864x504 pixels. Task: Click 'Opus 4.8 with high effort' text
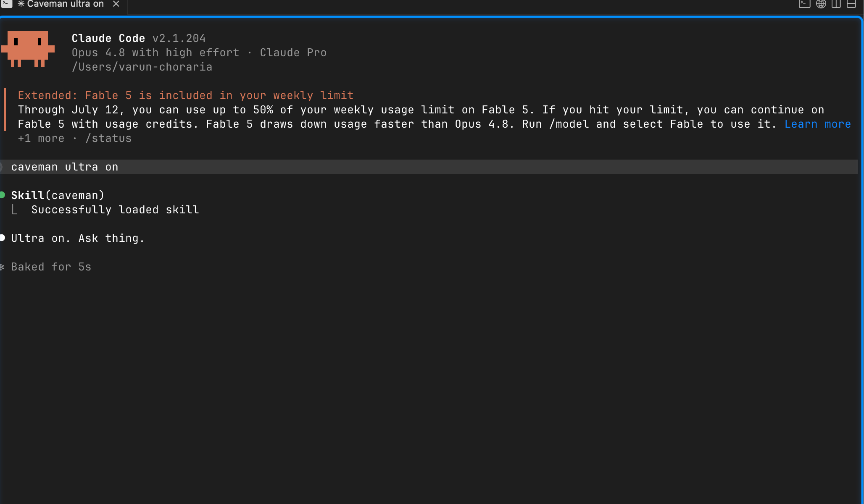coord(155,52)
